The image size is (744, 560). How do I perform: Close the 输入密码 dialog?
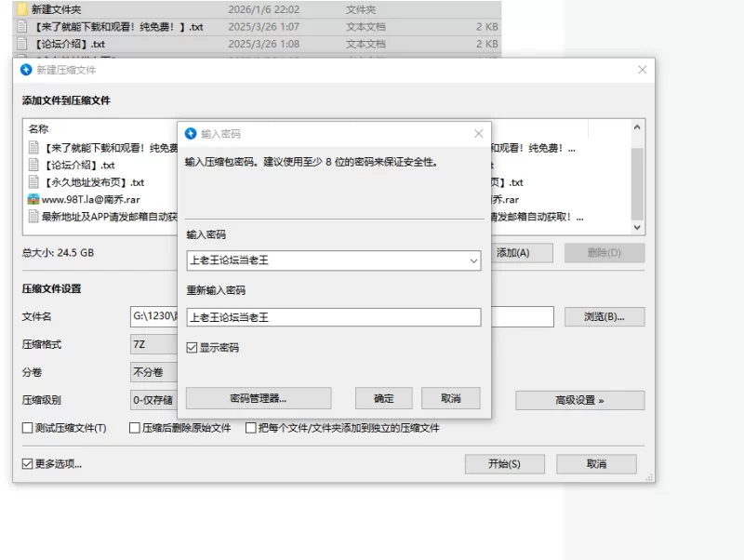coord(479,134)
